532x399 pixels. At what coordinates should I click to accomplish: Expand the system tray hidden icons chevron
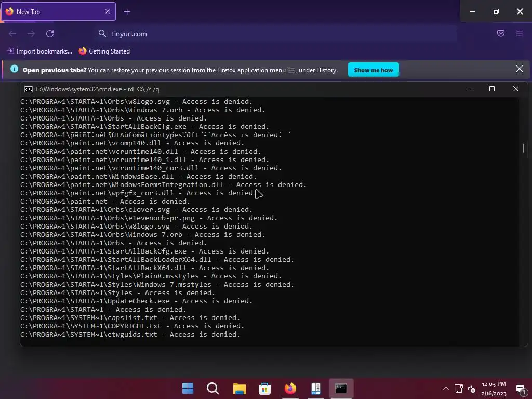click(446, 389)
